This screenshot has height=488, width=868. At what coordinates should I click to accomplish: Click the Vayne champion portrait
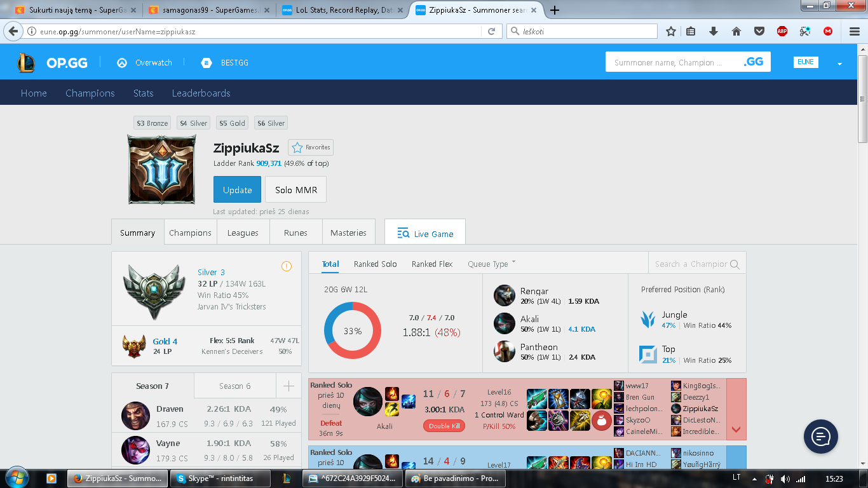click(135, 450)
